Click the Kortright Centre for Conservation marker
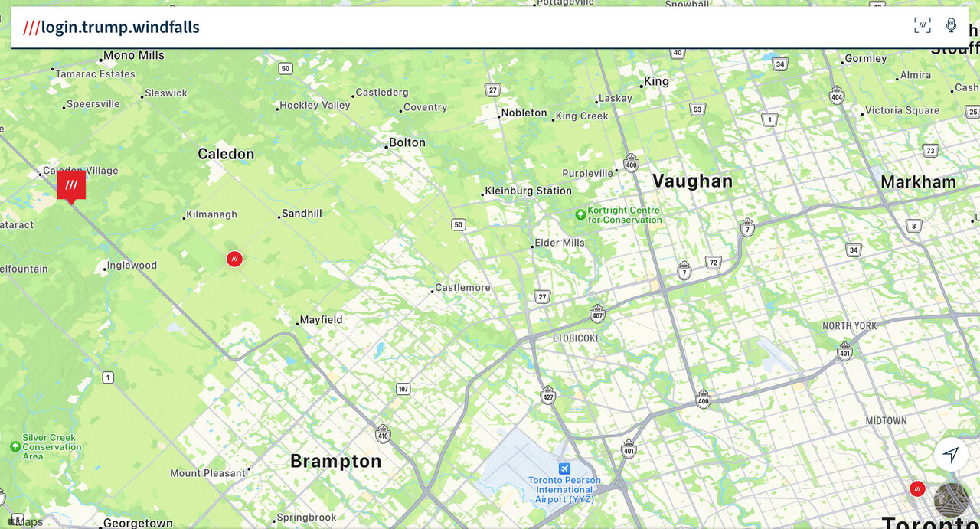Screen dimensions: 980x529 [x=580, y=214]
